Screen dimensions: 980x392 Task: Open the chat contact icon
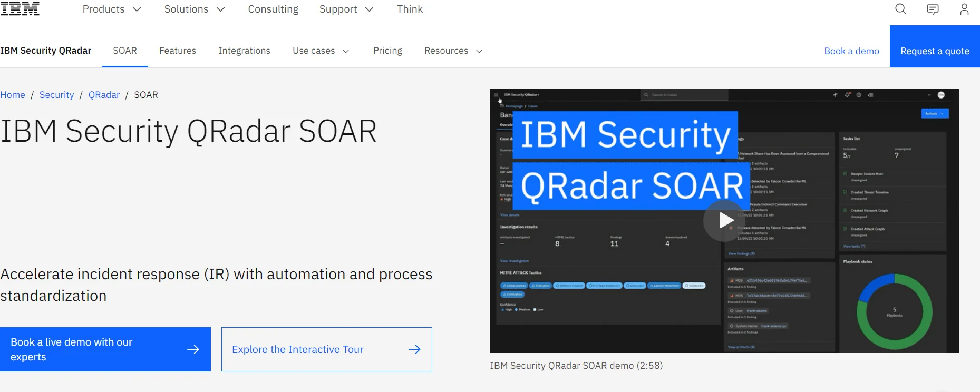(933, 9)
